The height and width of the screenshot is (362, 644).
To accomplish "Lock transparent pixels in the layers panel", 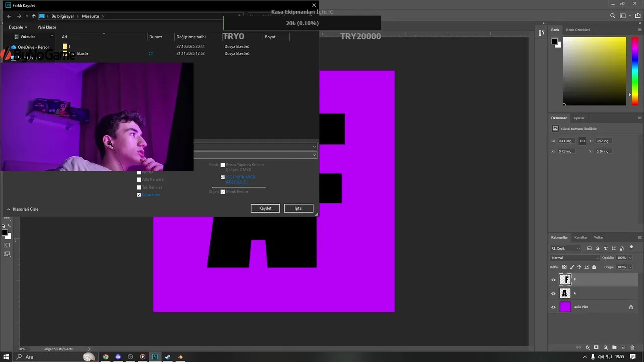I will tap(564, 267).
